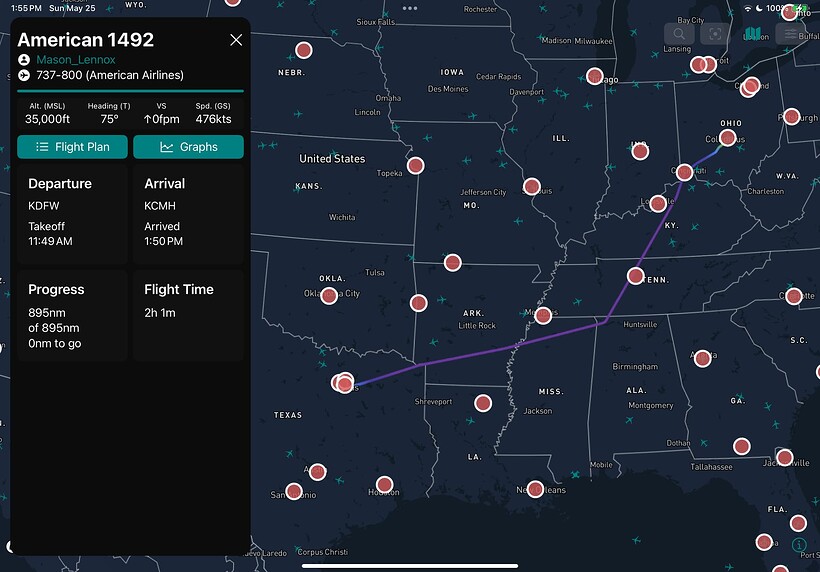Image resolution: width=820 pixels, height=572 pixels.
Task: Select the Jacksonville airport marker
Action: point(784,457)
